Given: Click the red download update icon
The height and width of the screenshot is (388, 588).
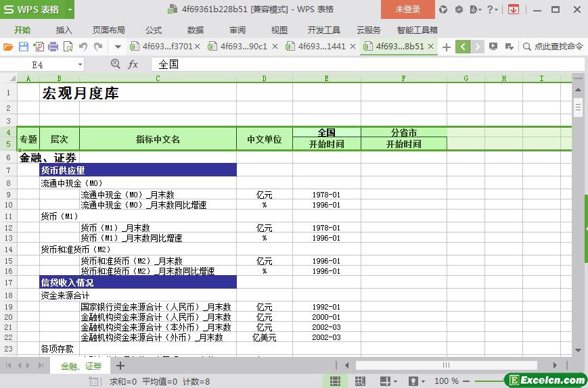Looking at the screenshot, I should (514, 9).
